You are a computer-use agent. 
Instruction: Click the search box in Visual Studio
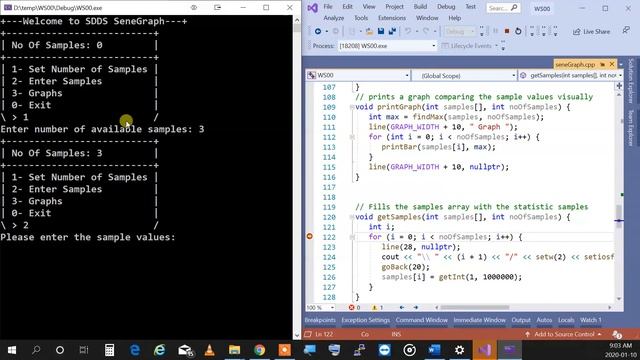[503, 8]
